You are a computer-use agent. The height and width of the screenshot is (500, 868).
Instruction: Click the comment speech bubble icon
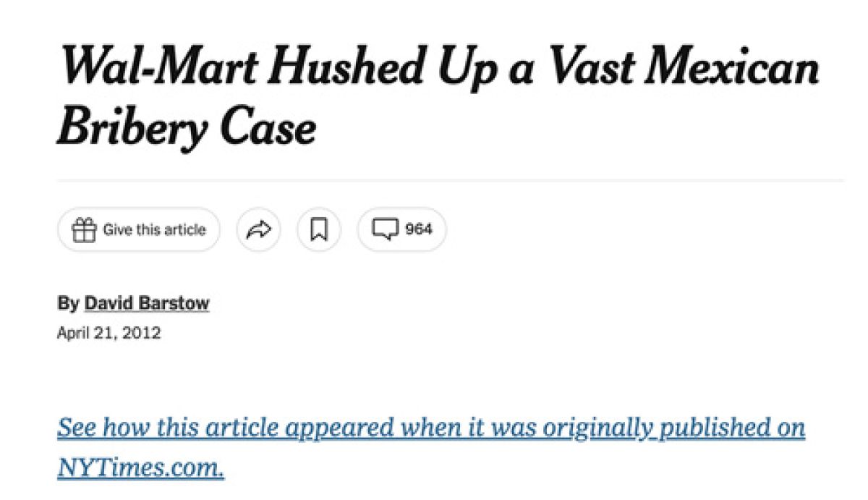coord(385,230)
